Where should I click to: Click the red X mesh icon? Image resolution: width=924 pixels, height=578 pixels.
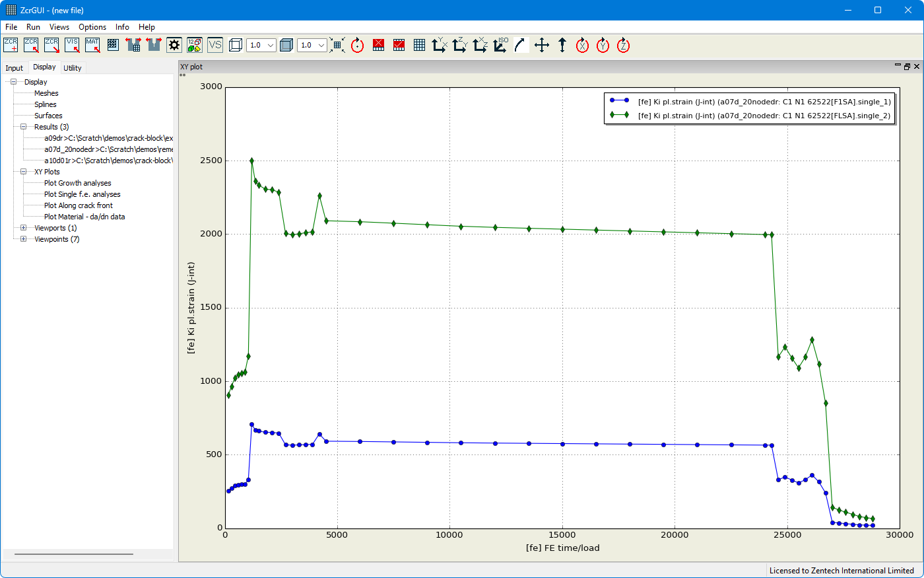[378, 45]
